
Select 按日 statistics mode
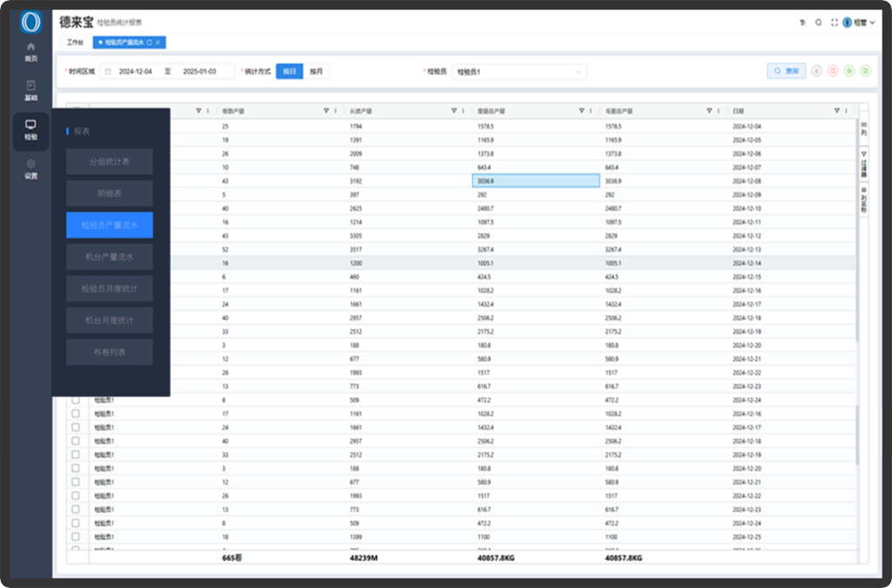point(289,71)
